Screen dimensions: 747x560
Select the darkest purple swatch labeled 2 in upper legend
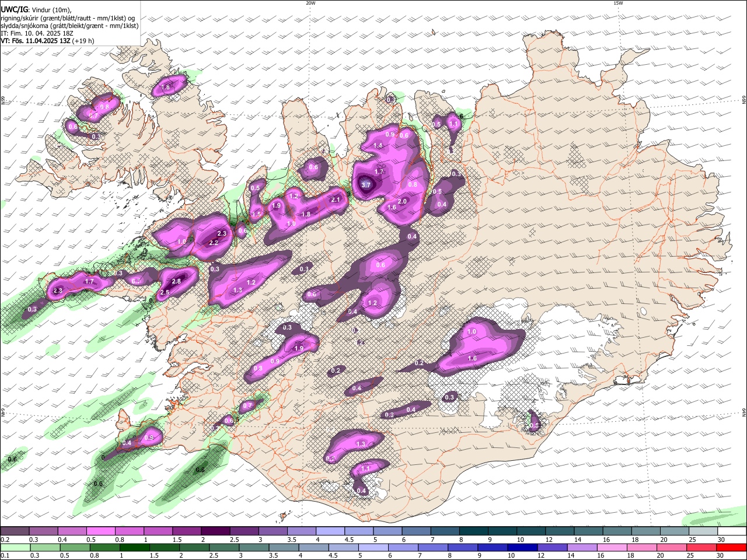[x=215, y=531]
